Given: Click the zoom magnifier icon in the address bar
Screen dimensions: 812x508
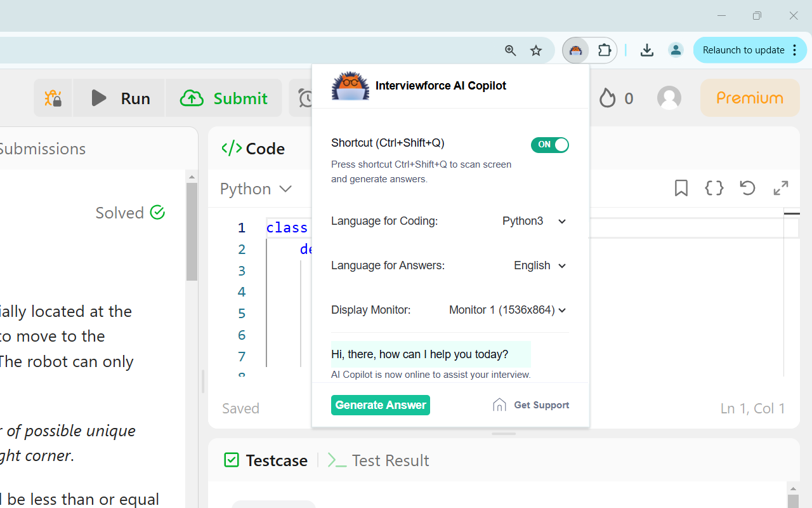Looking at the screenshot, I should 511,50.
